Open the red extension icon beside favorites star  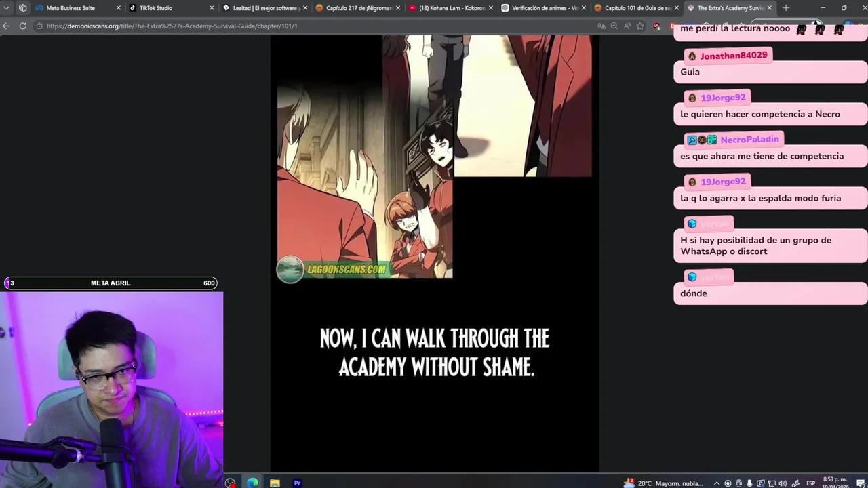click(656, 26)
